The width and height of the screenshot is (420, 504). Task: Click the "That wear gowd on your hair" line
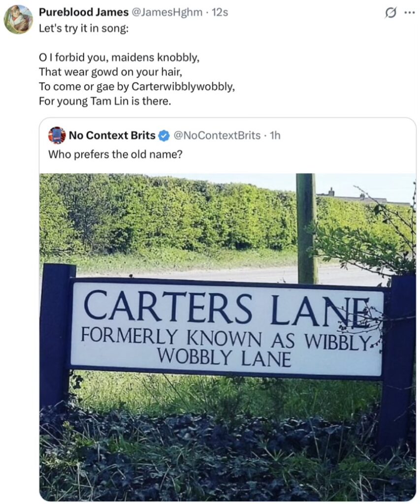click(x=110, y=72)
